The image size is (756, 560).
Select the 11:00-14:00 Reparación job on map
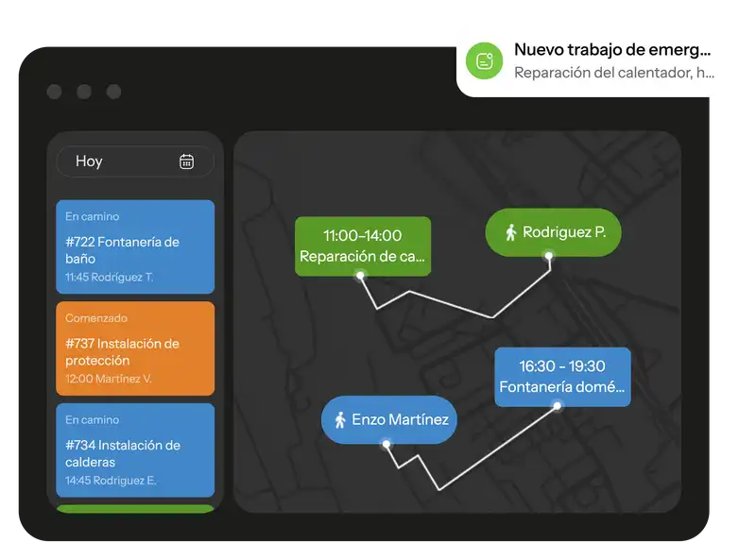point(363,246)
